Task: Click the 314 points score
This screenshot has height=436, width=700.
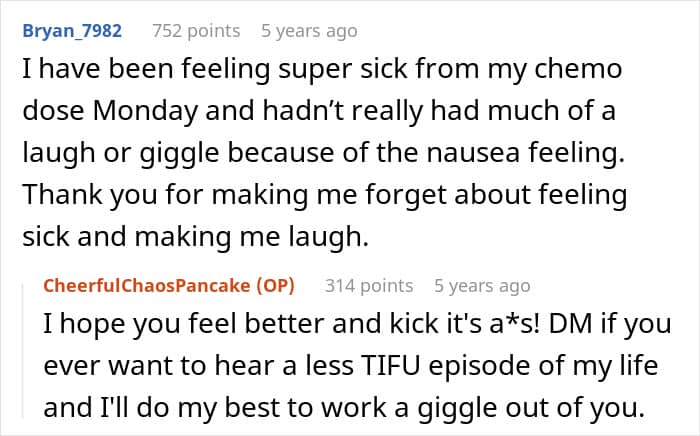Action: [369, 286]
